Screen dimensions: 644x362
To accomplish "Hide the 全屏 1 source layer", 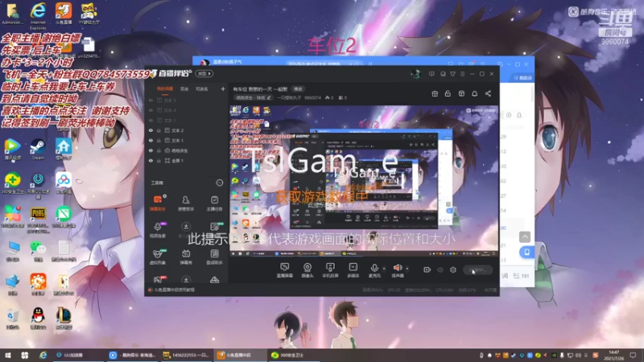I will [151, 161].
